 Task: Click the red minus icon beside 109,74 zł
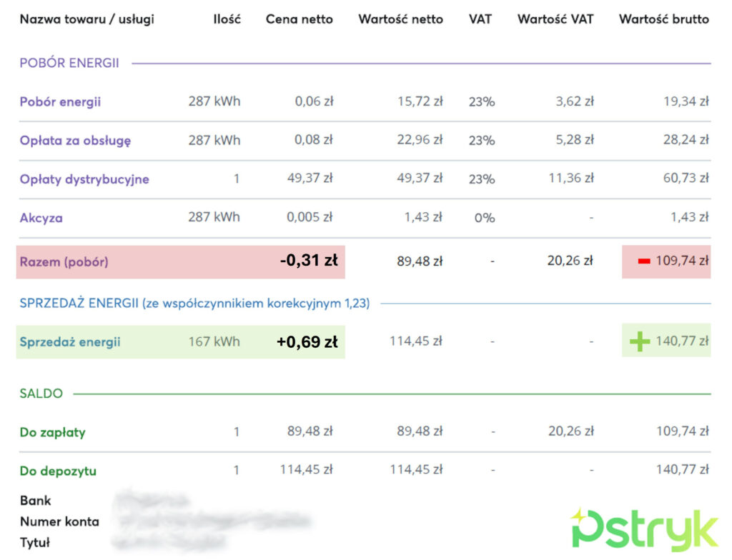[644, 261]
